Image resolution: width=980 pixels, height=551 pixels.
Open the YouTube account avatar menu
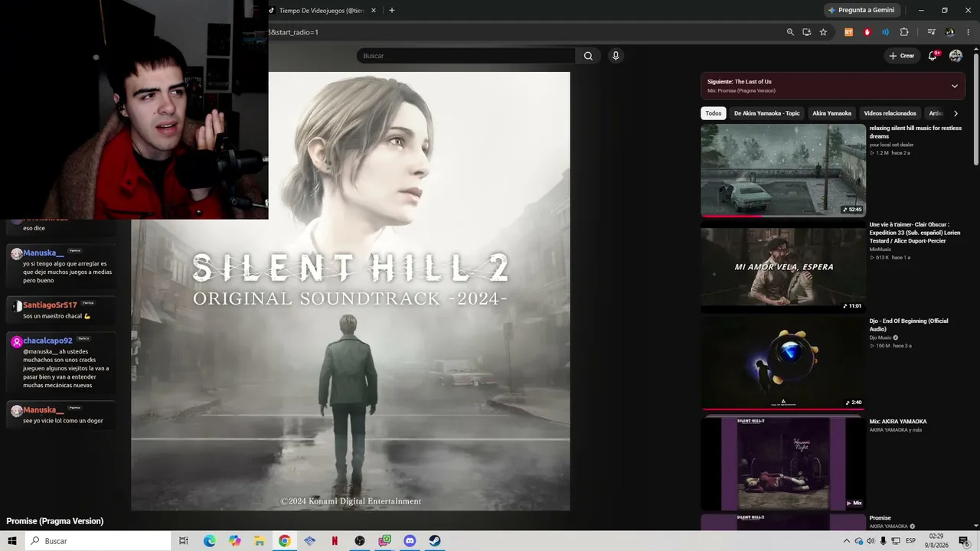click(x=955, y=56)
